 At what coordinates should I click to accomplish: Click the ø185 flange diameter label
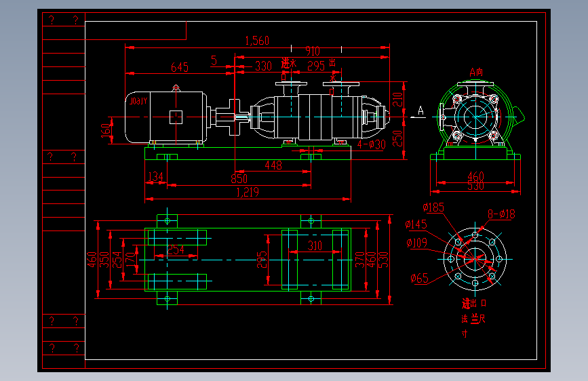(x=433, y=207)
